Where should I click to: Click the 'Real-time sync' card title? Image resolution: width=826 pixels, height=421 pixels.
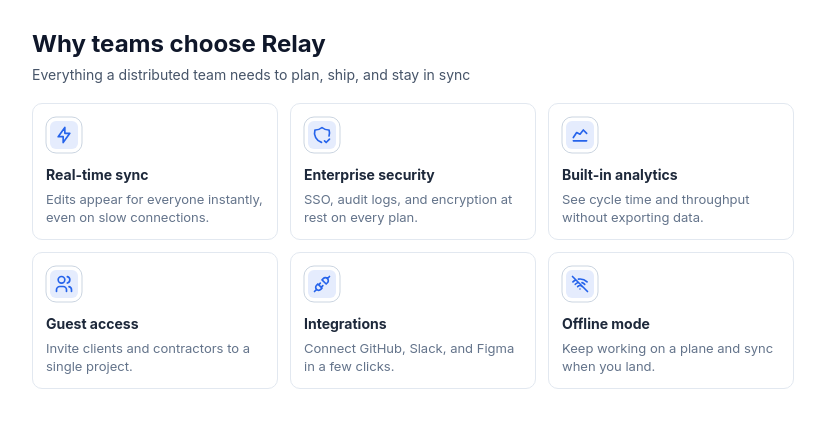click(97, 175)
